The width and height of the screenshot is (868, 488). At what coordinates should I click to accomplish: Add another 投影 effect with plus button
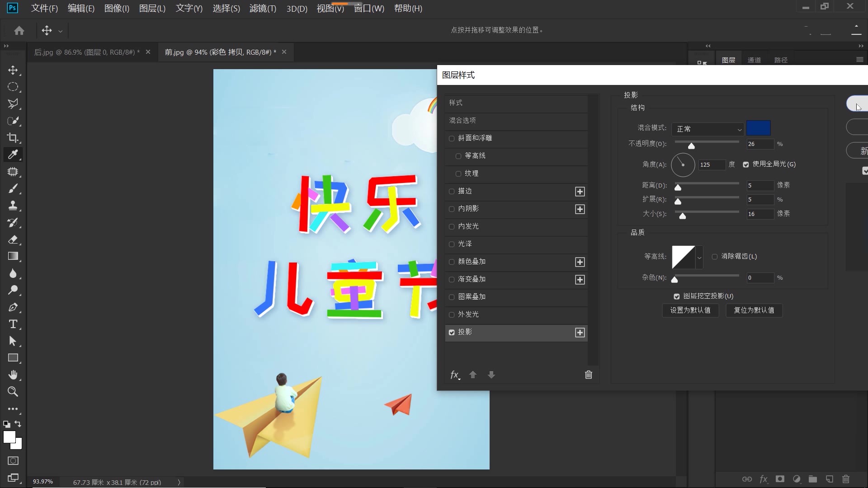point(580,333)
